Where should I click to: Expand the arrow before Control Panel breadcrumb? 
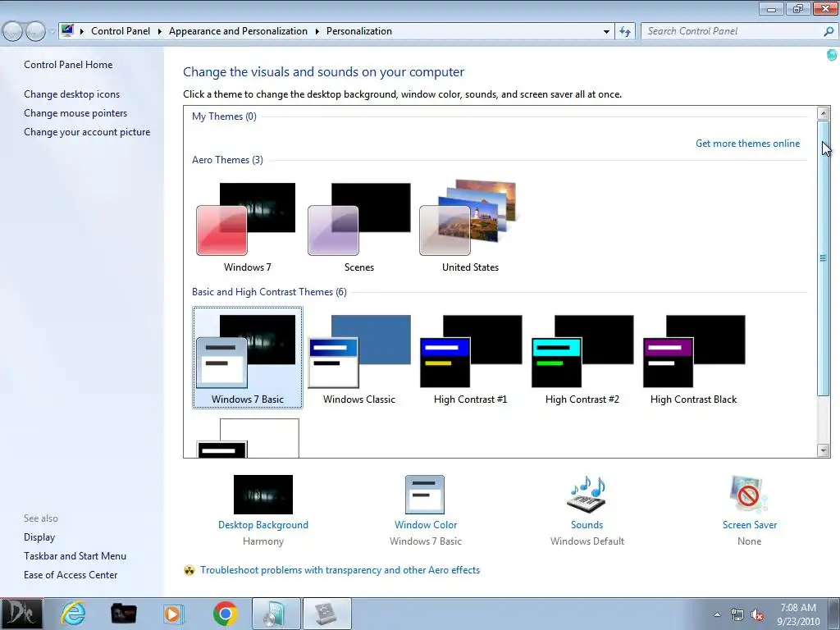click(x=82, y=32)
